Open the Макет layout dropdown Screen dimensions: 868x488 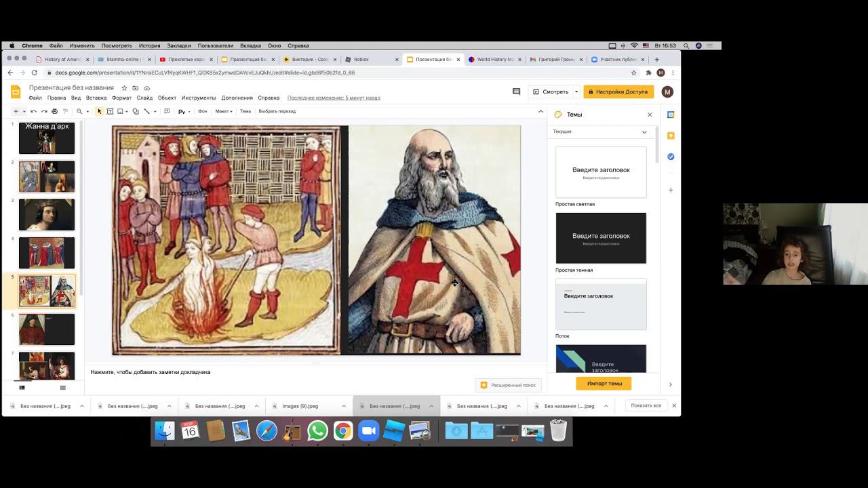click(x=224, y=111)
